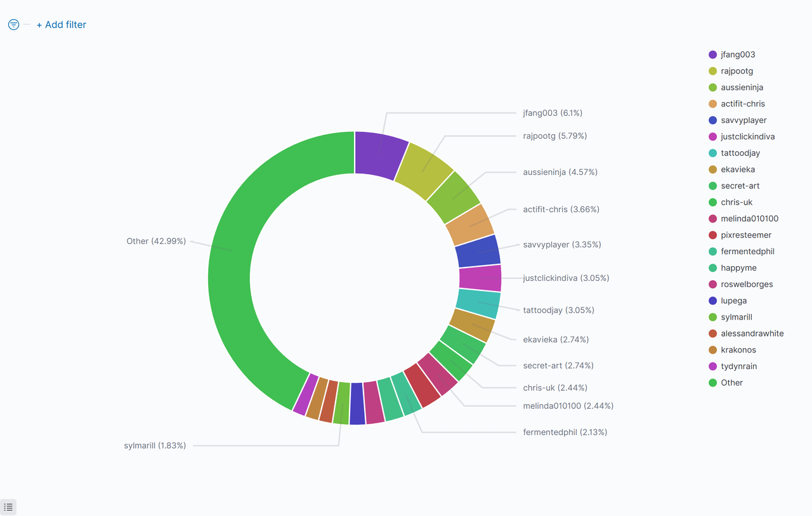Select roswelborges in the legend list
The width and height of the screenshot is (812, 516).
click(x=747, y=285)
